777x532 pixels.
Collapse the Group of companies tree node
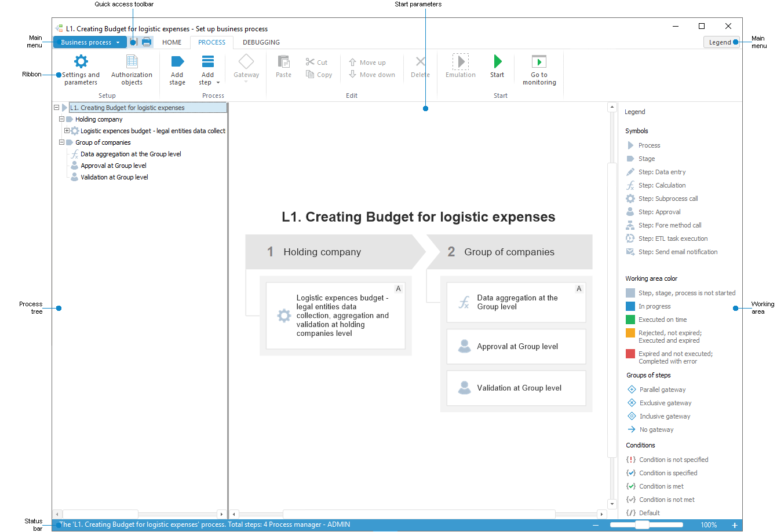pyautogui.click(x=61, y=142)
